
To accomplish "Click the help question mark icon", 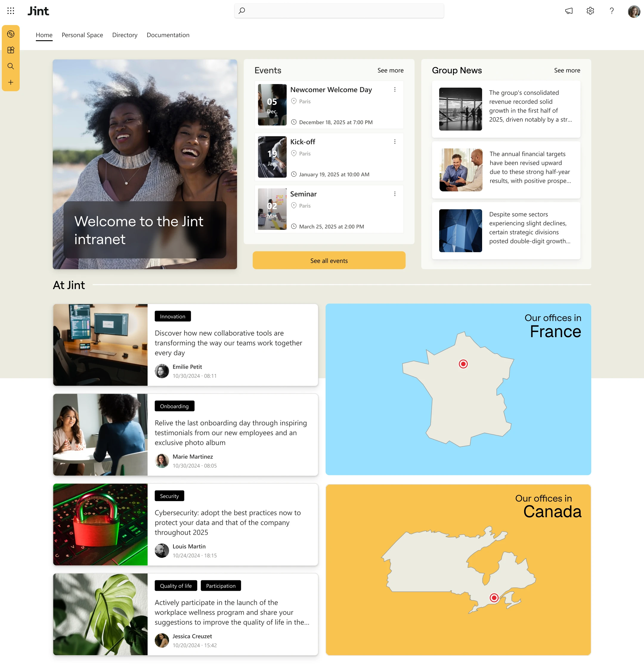I will [612, 11].
